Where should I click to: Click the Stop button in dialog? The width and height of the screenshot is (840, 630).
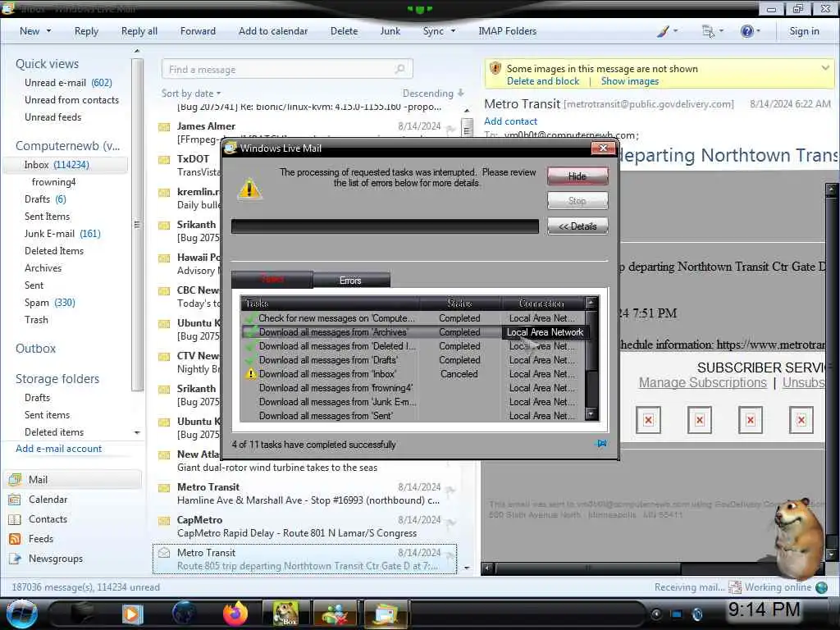(x=577, y=201)
